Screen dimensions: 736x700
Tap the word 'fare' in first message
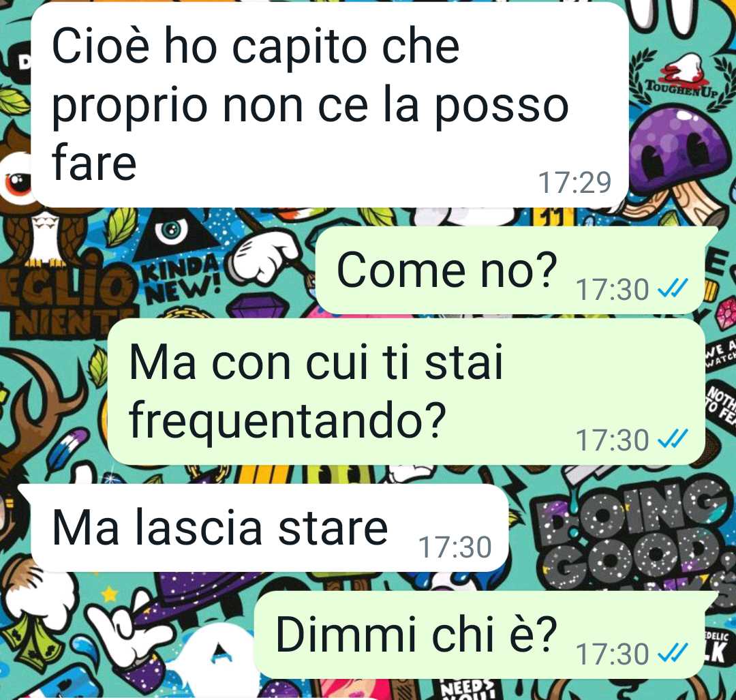(94, 162)
